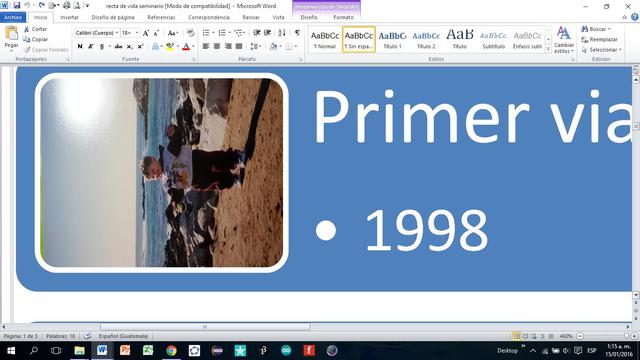640x360 pixels.
Task: Increase font size with grow icon
Action: coord(146,33)
